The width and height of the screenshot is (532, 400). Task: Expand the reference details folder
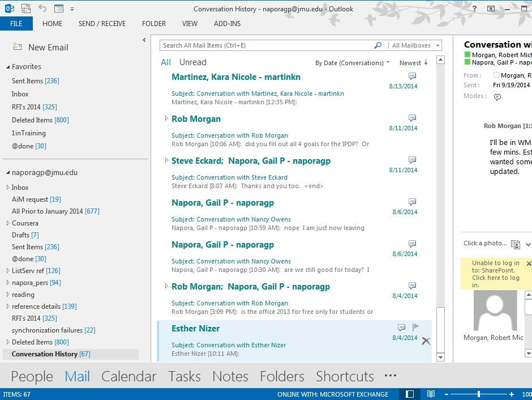pos(8,307)
